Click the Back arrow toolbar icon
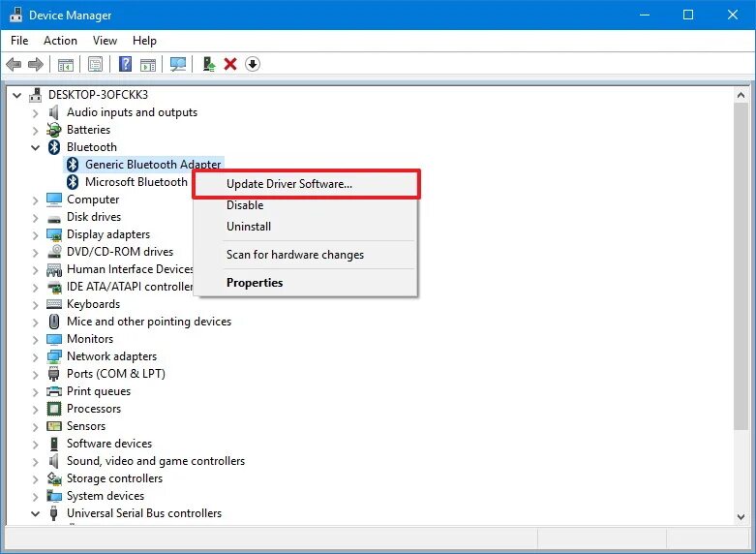 pyautogui.click(x=14, y=64)
